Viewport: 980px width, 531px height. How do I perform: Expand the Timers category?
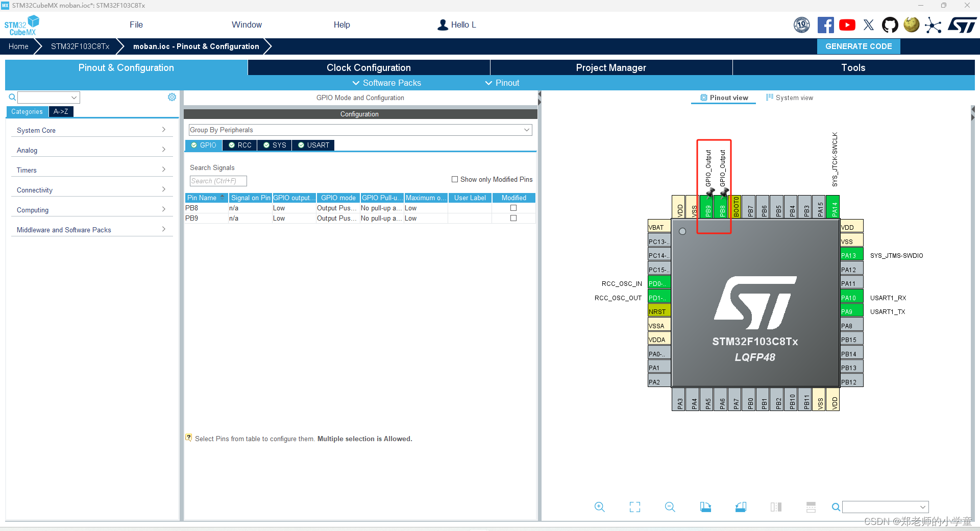[92, 170]
